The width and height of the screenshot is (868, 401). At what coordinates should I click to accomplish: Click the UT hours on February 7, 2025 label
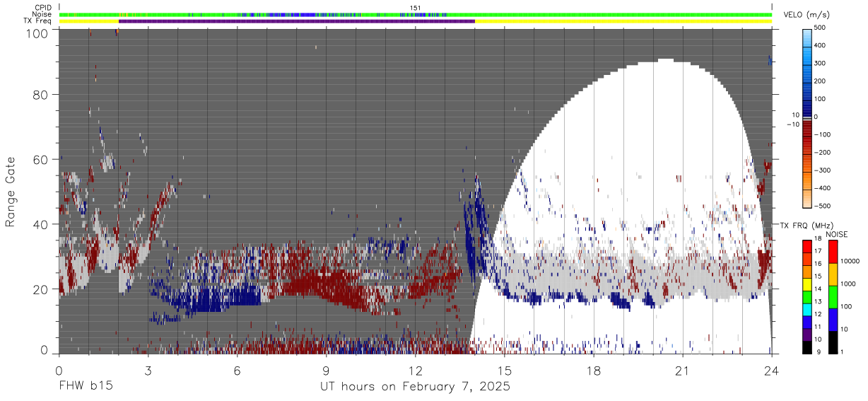(x=415, y=386)
